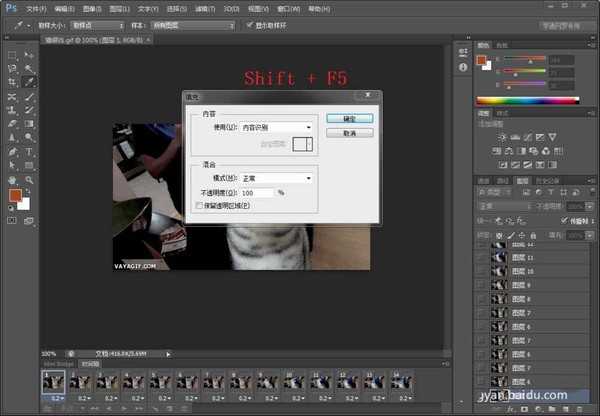
Task: Select the Eyedropper tool in toolbox
Action: 29,82
